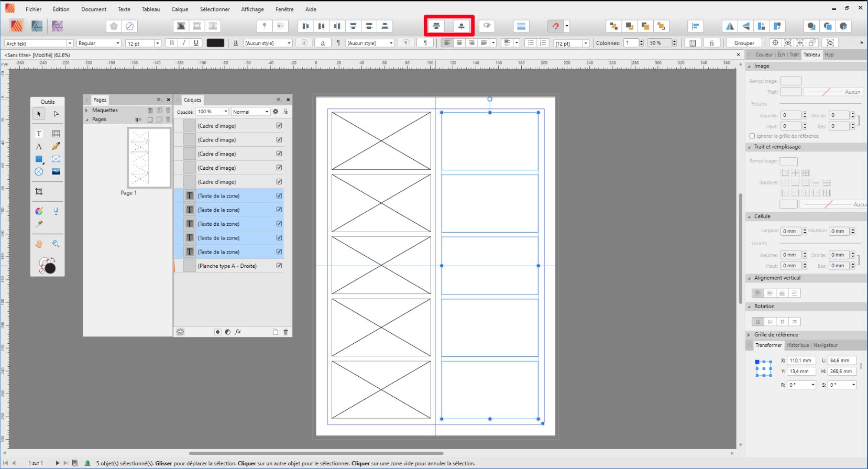Open the Architekt font family dropdown

point(70,43)
